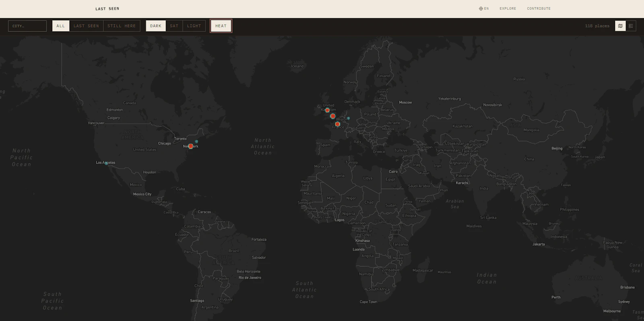Toggle the HEAT map mode
The width and height of the screenshot is (644, 321).
221,26
